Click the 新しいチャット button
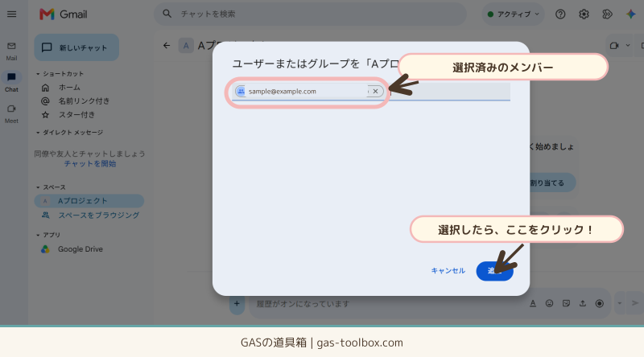644x357 pixels. [76, 47]
